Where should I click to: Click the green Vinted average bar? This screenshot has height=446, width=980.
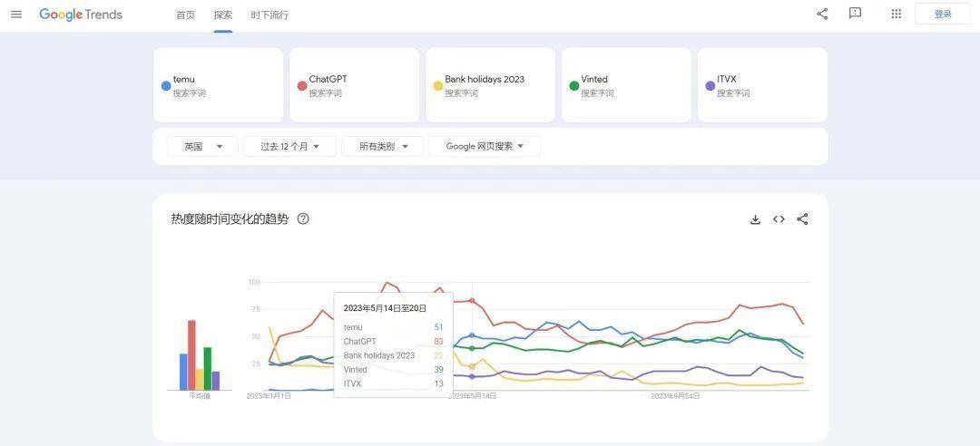pos(208,369)
